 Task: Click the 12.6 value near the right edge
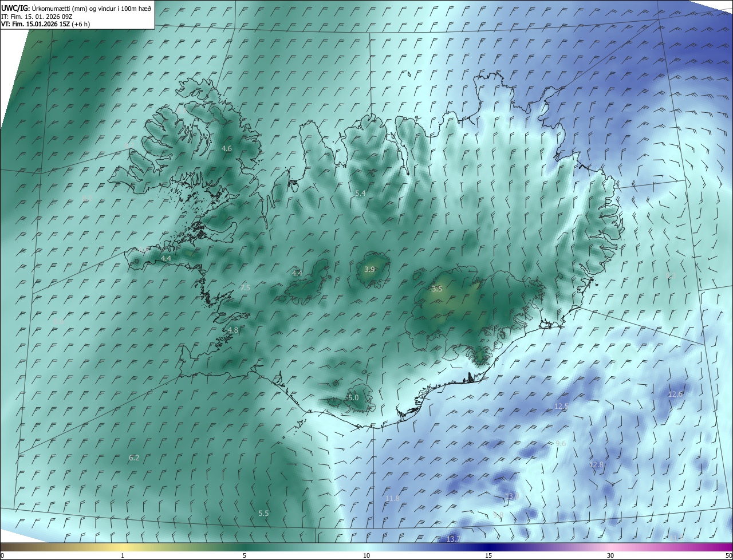tap(676, 395)
